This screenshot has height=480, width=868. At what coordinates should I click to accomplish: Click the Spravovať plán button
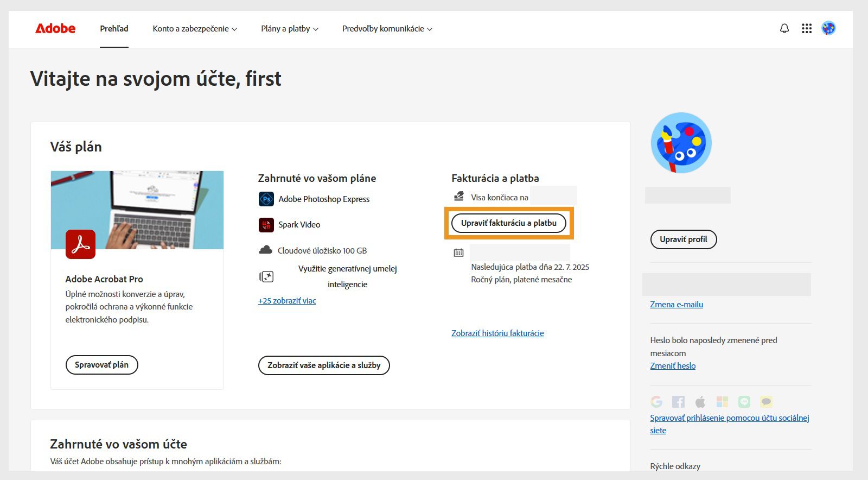(x=102, y=365)
